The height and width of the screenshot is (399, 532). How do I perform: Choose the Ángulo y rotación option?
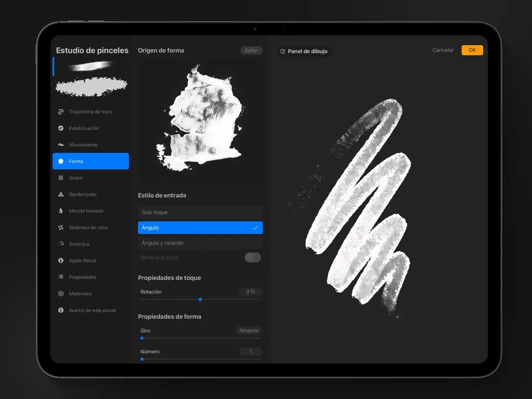(200, 243)
